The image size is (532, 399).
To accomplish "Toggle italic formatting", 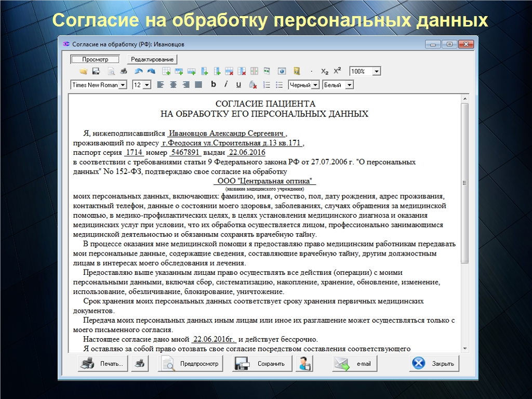I will click(226, 85).
